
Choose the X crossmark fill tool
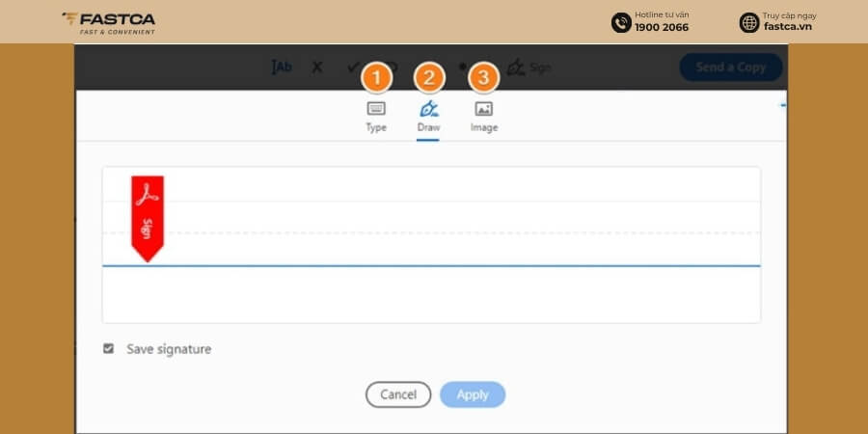click(x=316, y=68)
